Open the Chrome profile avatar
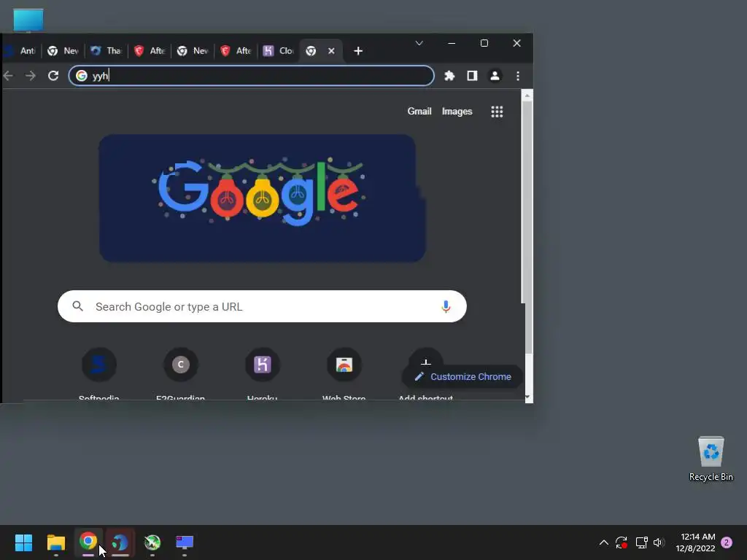The height and width of the screenshot is (560, 747). tap(495, 76)
